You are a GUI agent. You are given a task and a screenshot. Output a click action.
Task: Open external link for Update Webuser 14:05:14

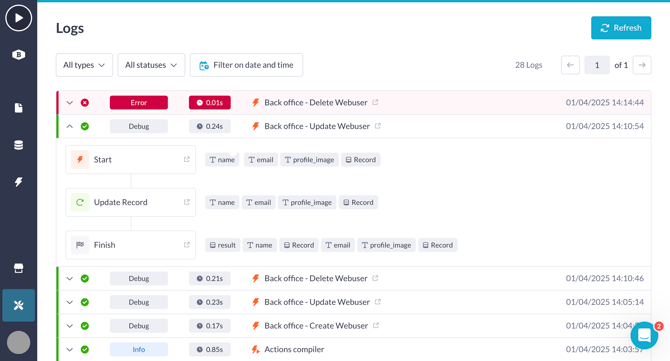point(378,302)
